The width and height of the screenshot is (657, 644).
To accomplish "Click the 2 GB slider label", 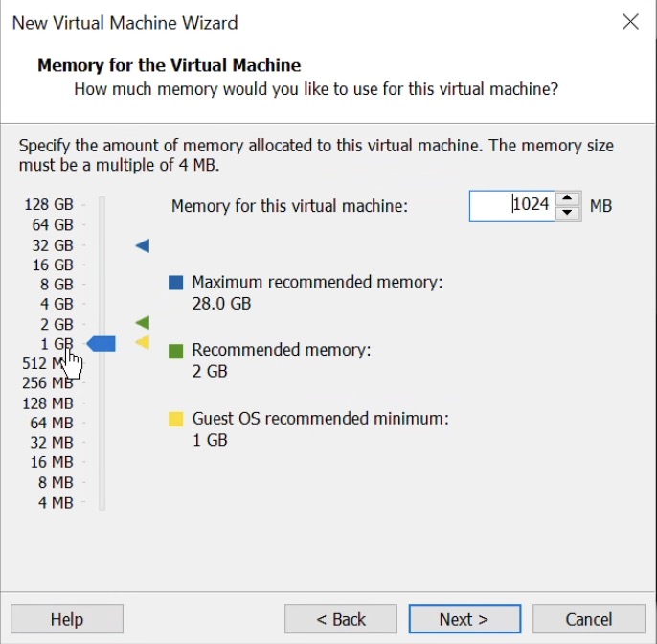I will [57, 324].
